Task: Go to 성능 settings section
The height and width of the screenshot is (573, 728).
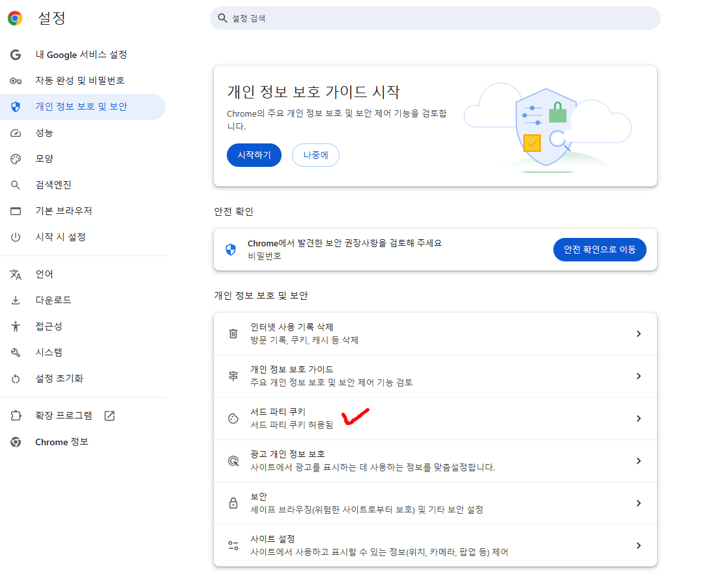Action: click(x=83, y=133)
